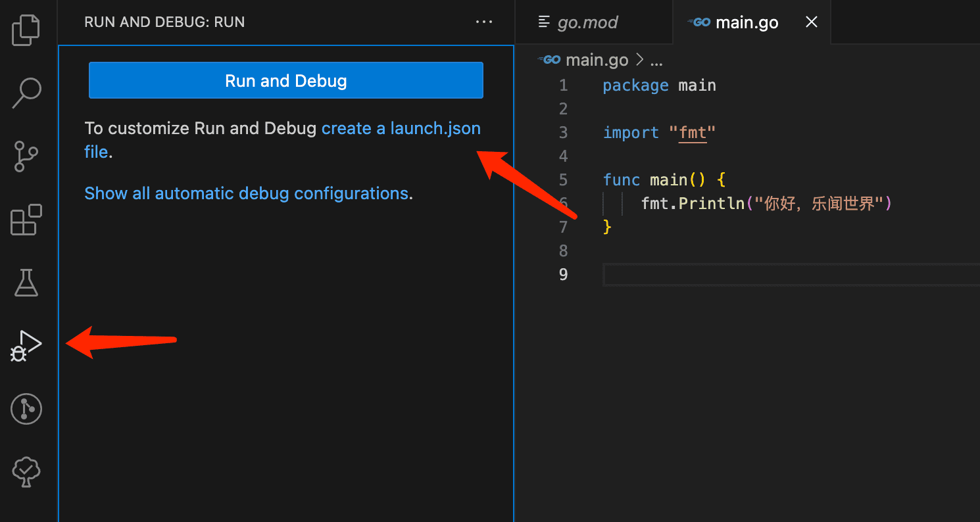Show all automatic debug configurations link
The image size is (980, 522).
tap(246, 193)
